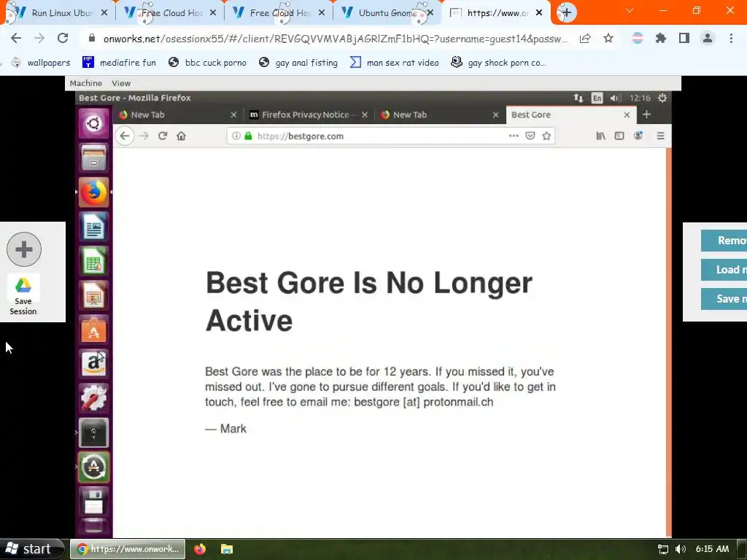Click Firefox account sync icon
Screen dimensions: 747x560
[x=638, y=136]
